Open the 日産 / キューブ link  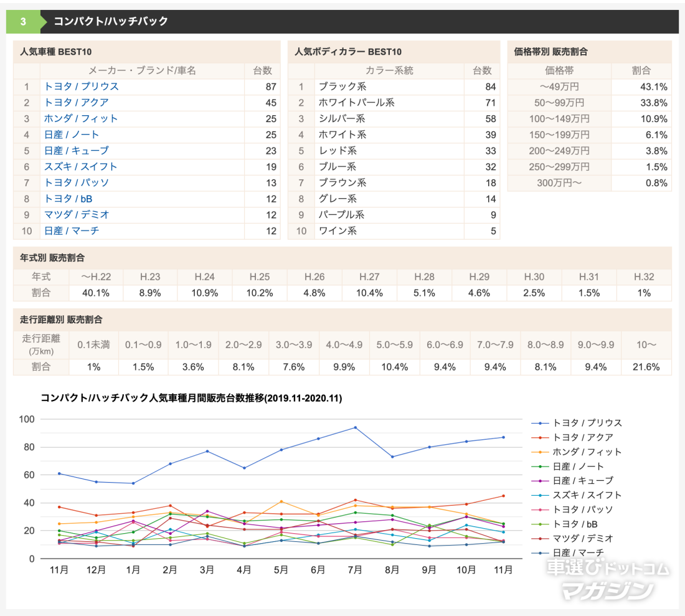click(77, 151)
